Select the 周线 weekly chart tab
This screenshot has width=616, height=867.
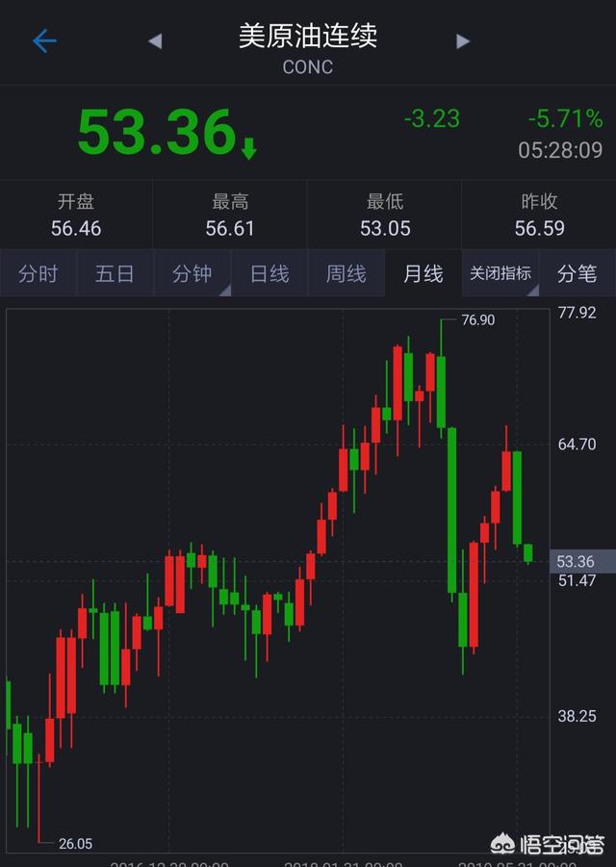pos(346,274)
